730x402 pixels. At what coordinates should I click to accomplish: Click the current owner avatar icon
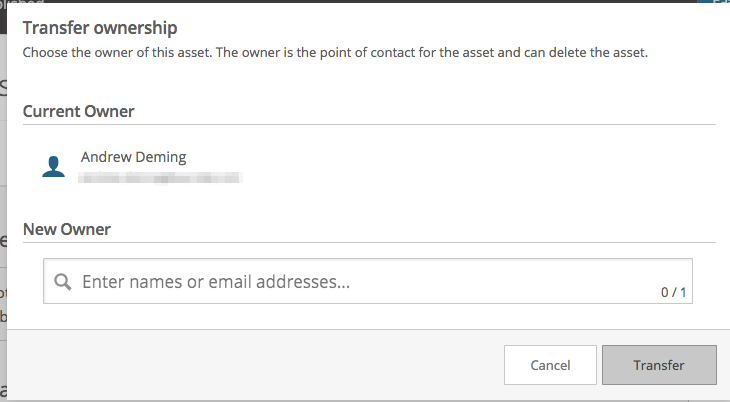tap(54, 166)
